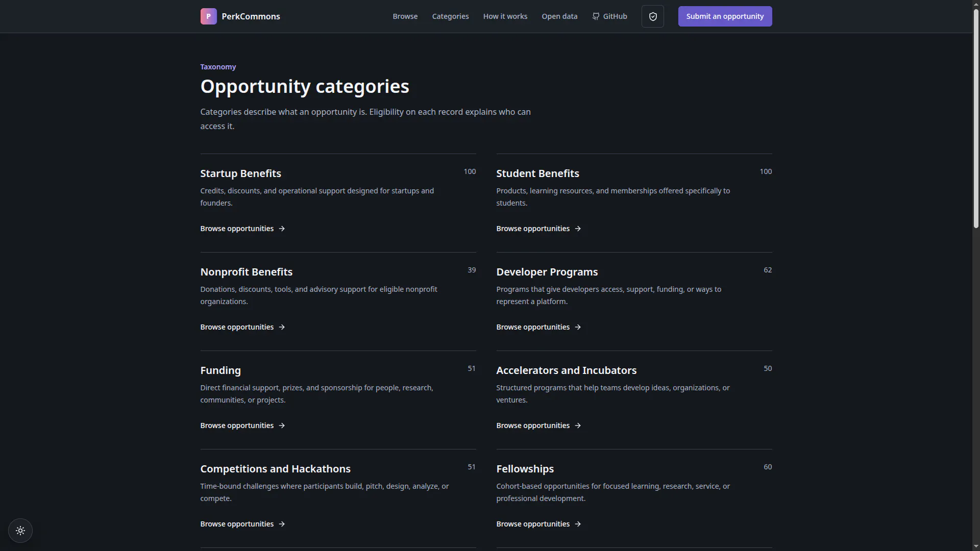Open the Browse nav item
This screenshot has height=551, width=980.
coord(405,16)
